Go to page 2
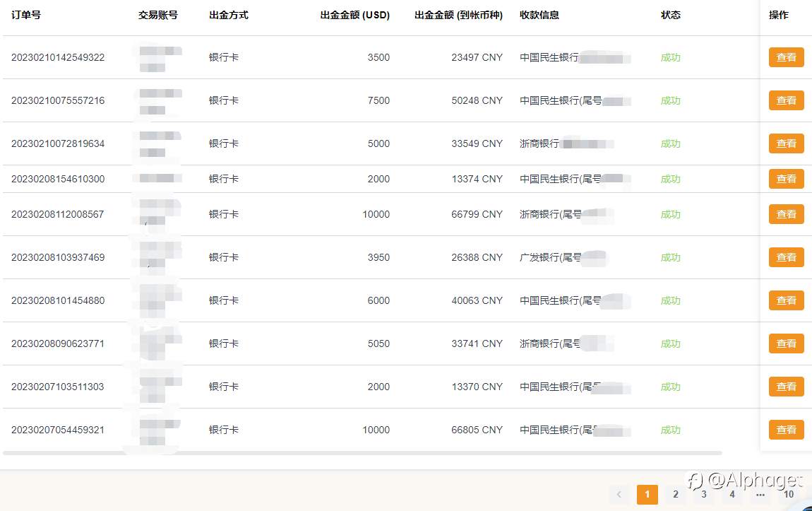Screen dimensions: 812x511 click(x=675, y=495)
